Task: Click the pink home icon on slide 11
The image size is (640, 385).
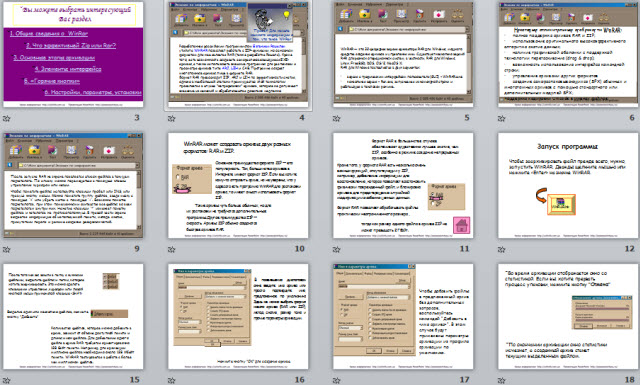Action: click(x=461, y=225)
